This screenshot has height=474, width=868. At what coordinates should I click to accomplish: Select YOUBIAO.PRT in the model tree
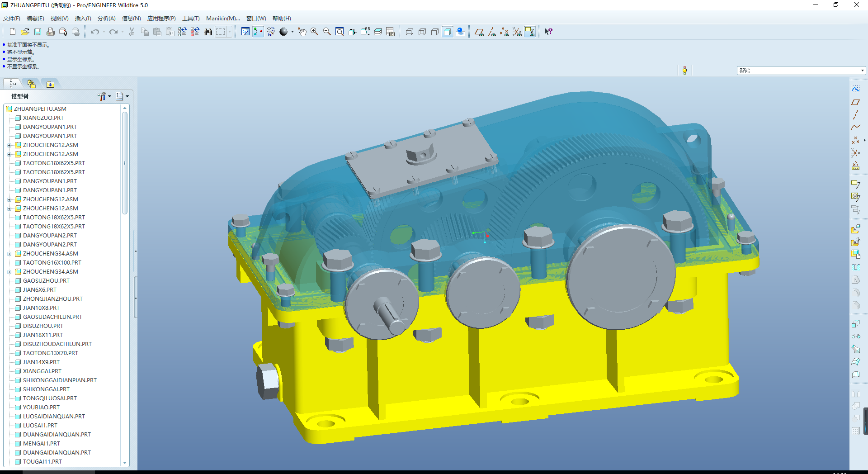(41, 408)
